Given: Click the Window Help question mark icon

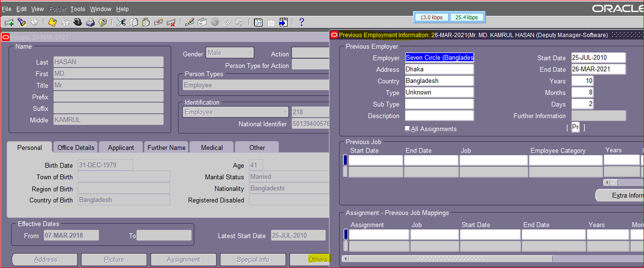Looking at the screenshot, I should tap(301, 22).
